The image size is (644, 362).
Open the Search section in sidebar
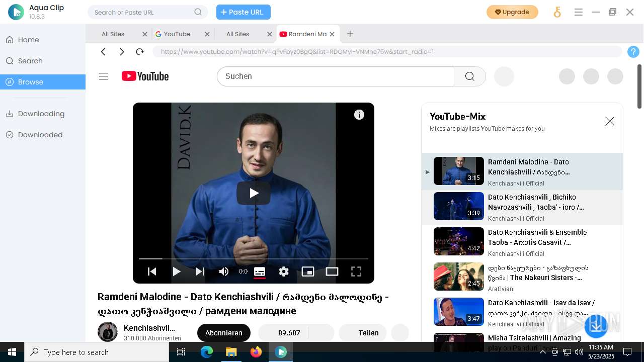(x=30, y=61)
